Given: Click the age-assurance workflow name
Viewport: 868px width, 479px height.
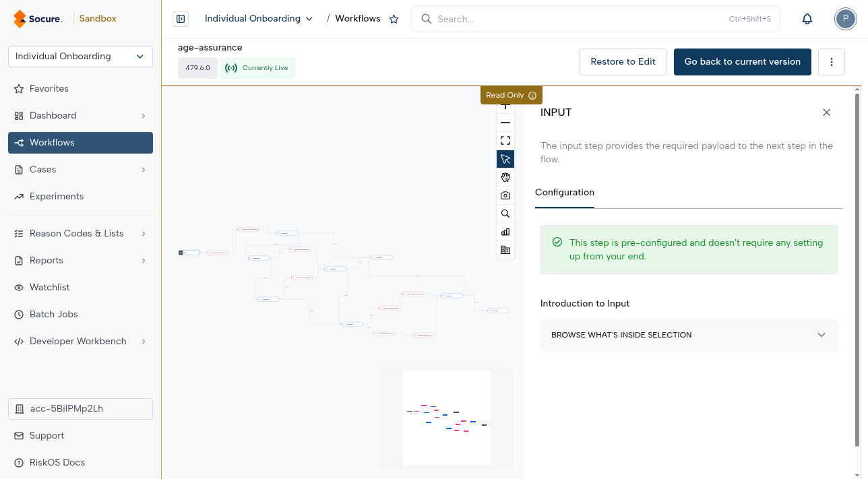Looking at the screenshot, I should (210, 48).
